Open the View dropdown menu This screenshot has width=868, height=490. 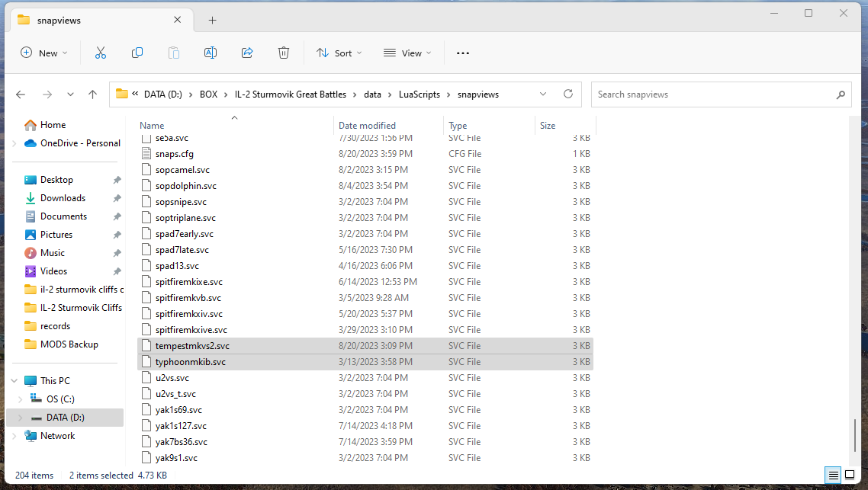pos(407,53)
